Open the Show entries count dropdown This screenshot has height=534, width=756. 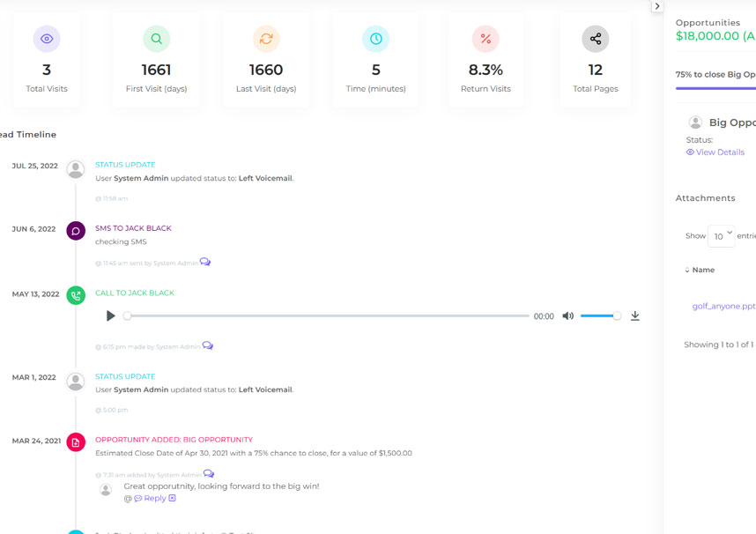[721, 236]
